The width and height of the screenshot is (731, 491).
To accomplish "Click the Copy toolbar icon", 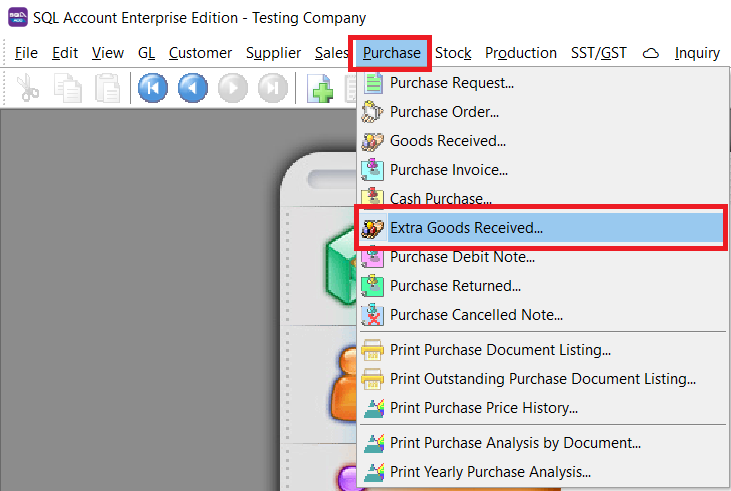I will coord(67,89).
